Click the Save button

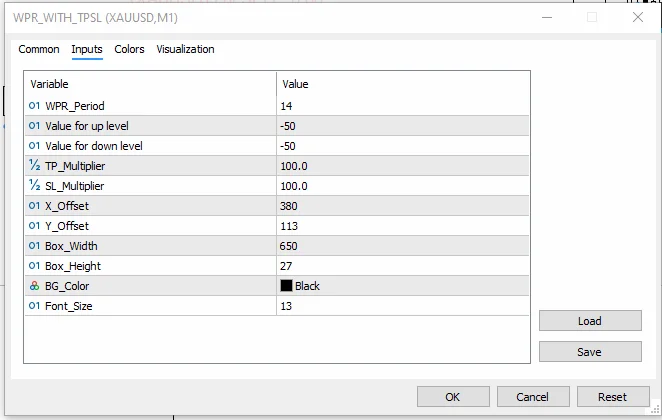click(x=590, y=352)
